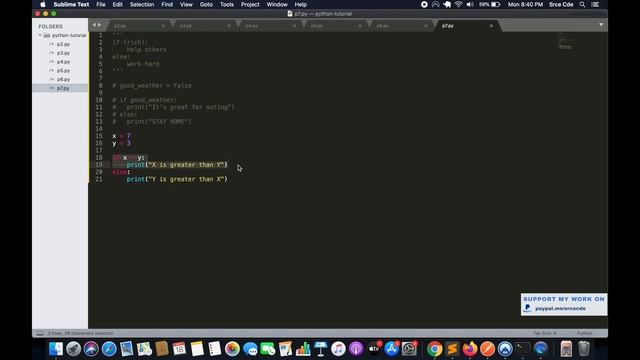Image resolution: width=640 pixels, height=360 pixels.
Task: Open p5.py in the sidebar
Action: coord(63,71)
